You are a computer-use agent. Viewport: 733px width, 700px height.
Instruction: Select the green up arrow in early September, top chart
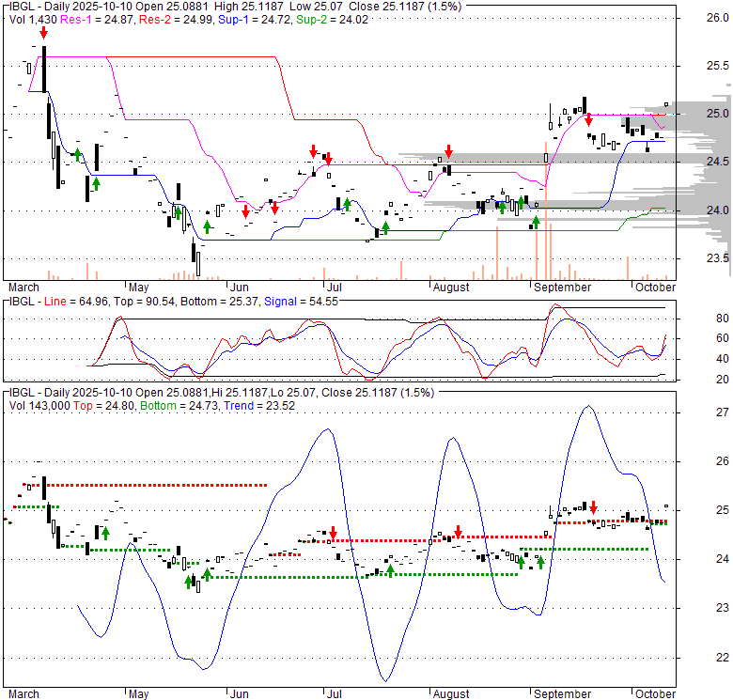click(x=536, y=222)
